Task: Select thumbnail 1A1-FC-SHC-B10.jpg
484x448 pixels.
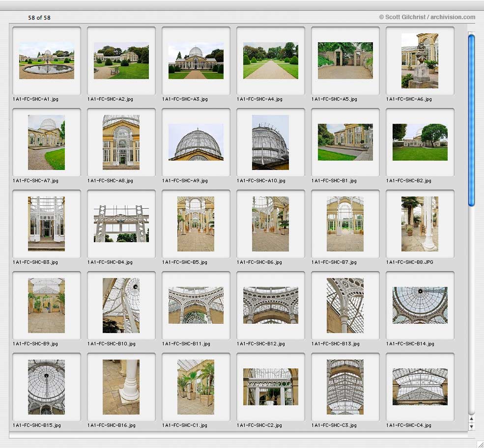Action: [121, 305]
